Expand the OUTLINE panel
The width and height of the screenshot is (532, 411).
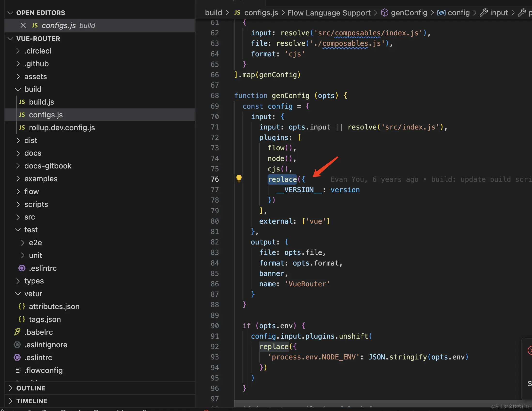click(x=31, y=388)
